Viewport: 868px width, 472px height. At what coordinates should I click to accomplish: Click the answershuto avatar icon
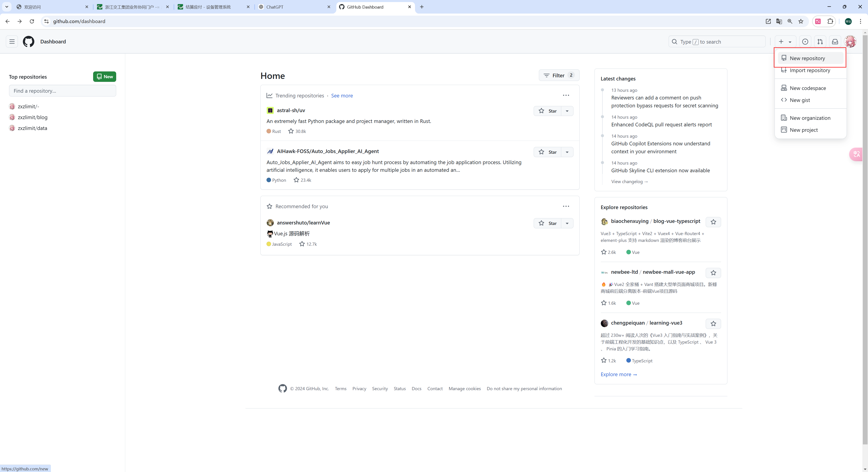click(270, 223)
